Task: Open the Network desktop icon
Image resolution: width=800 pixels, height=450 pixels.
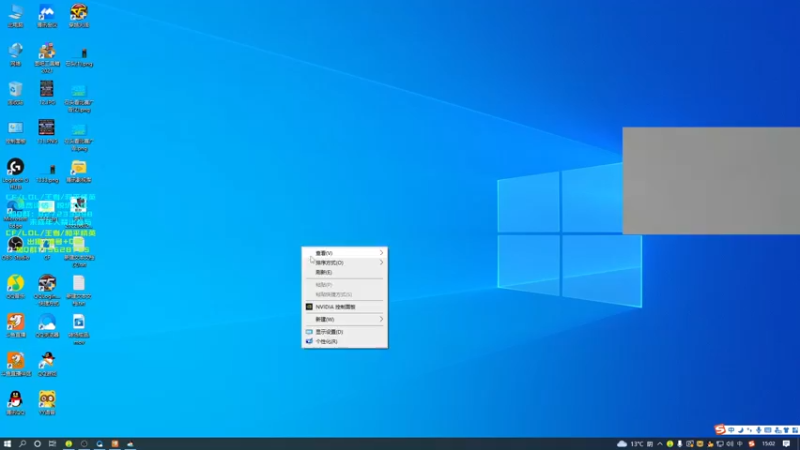Action: click(15, 54)
